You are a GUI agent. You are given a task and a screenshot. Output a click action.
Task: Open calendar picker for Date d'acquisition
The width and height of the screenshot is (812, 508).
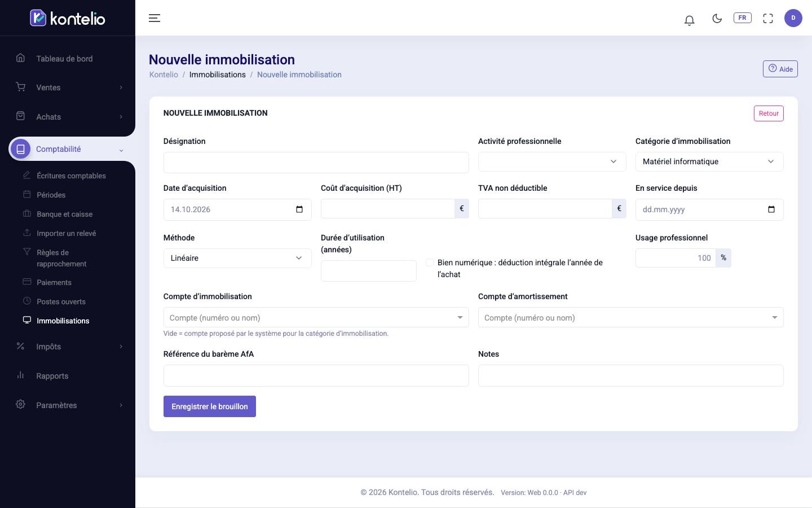point(299,209)
